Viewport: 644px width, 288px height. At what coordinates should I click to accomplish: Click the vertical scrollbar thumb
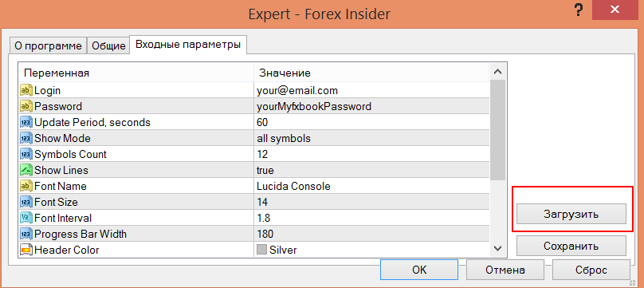coord(498,130)
